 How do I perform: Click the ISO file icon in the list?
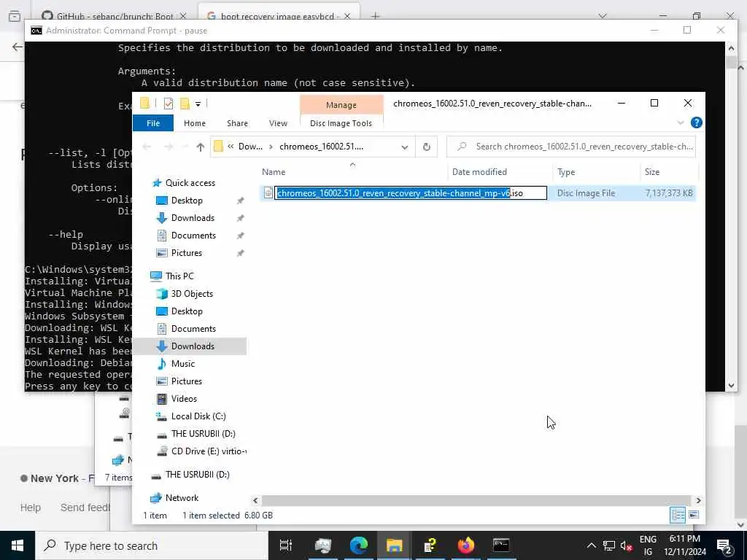tap(268, 192)
